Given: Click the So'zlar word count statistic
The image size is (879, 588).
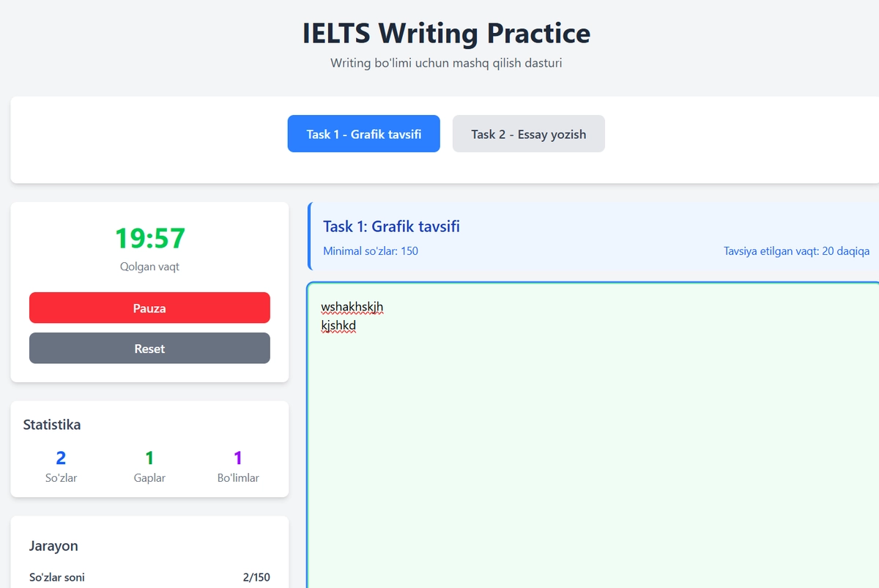Looking at the screenshot, I should pos(61,467).
